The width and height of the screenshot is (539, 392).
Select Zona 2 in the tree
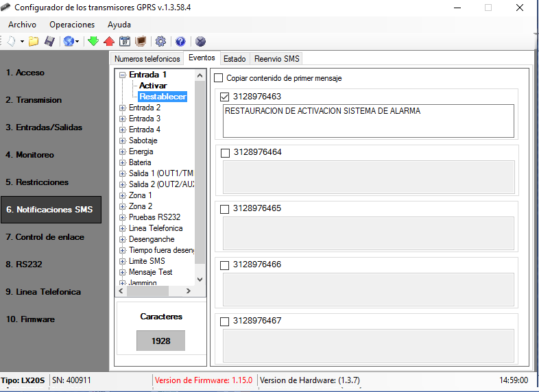(141, 206)
